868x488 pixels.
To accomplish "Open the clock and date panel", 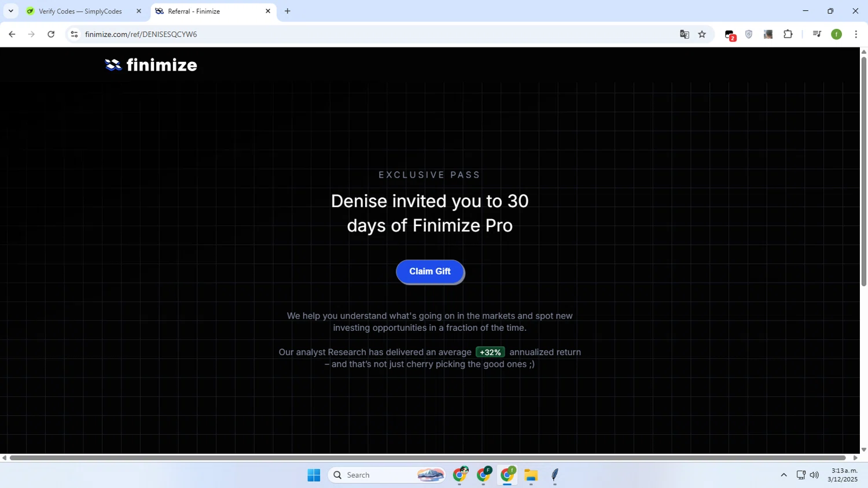I will pos(843,475).
